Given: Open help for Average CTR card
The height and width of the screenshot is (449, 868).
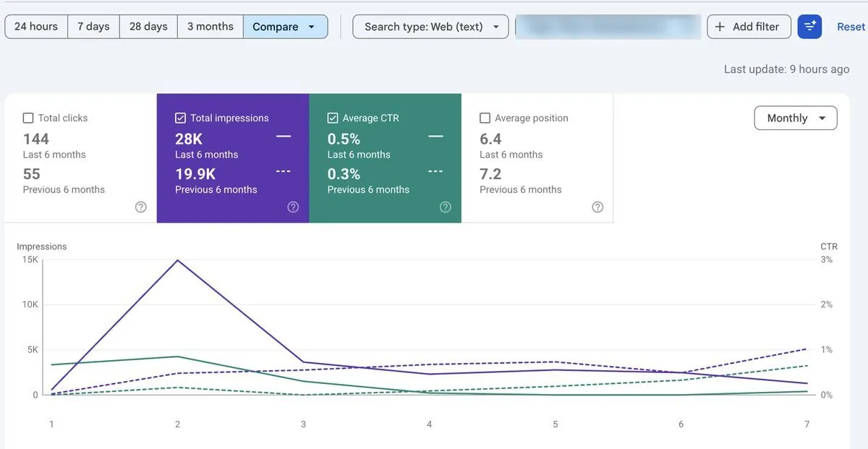Looking at the screenshot, I should (x=446, y=207).
